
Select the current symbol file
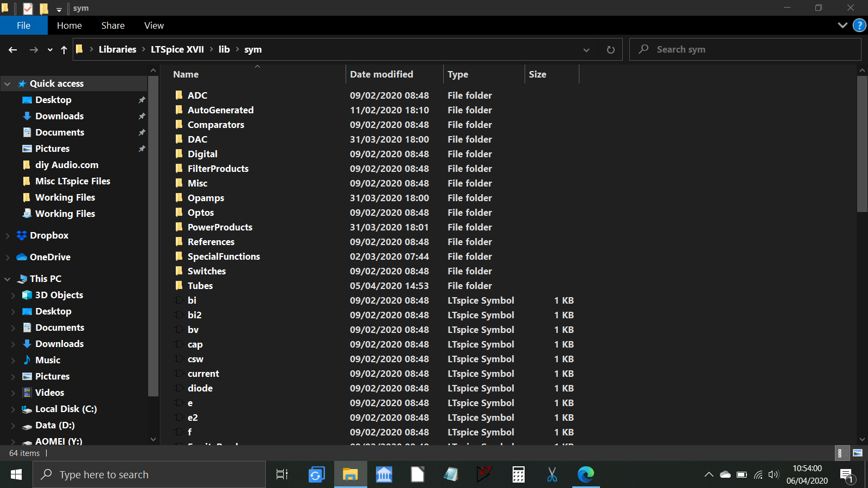[x=203, y=374]
